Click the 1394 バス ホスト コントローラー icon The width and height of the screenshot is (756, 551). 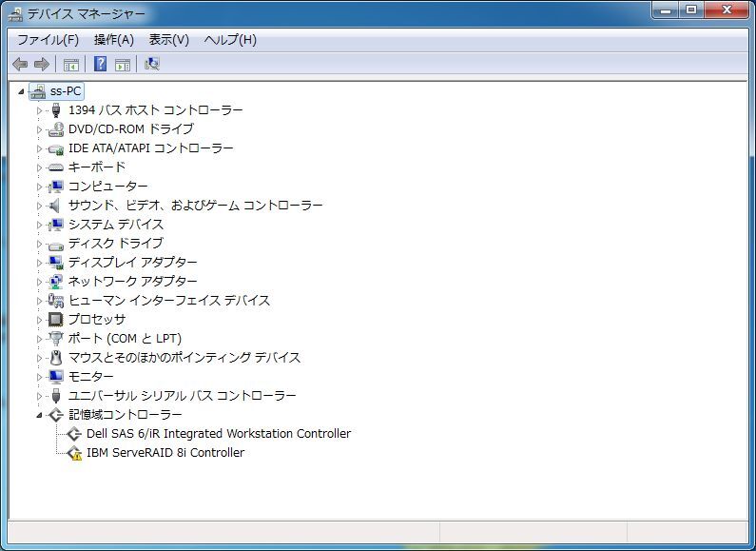point(56,110)
